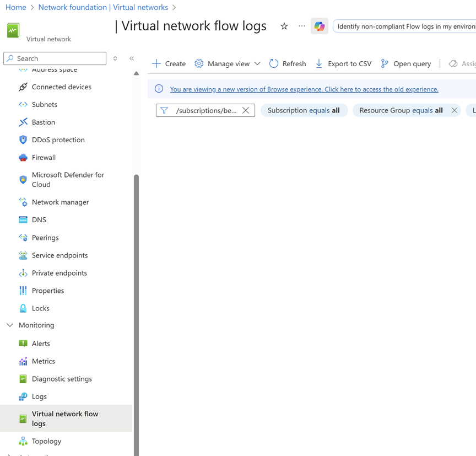Click Copilot prompt about non-compliant Flow logs

click(x=404, y=26)
